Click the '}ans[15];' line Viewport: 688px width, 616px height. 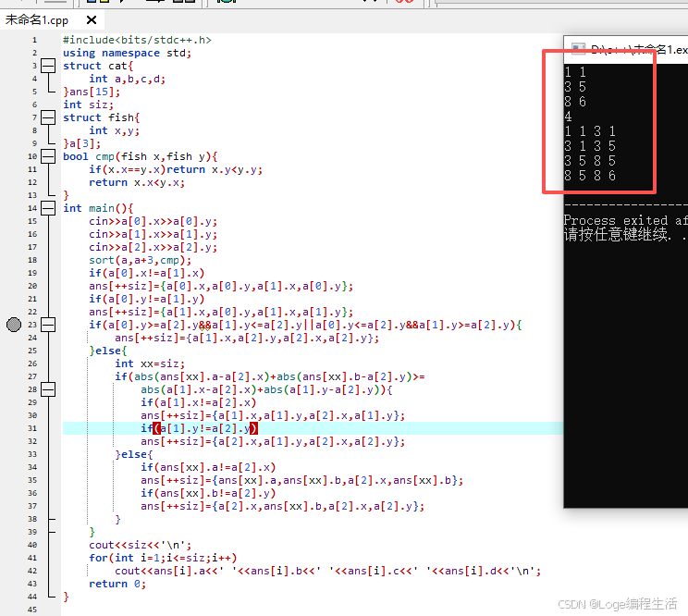(x=92, y=92)
